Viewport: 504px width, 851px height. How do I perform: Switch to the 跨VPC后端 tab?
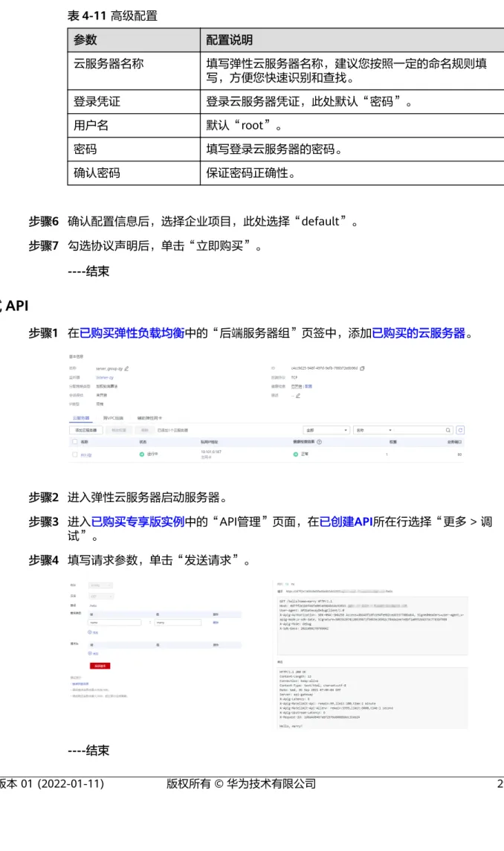click(x=113, y=418)
